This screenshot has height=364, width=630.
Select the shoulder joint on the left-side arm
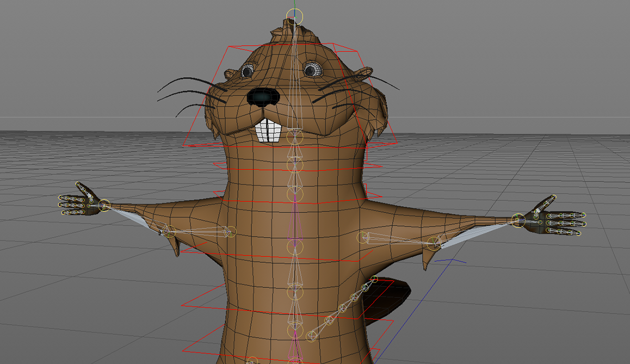click(x=230, y=231)
